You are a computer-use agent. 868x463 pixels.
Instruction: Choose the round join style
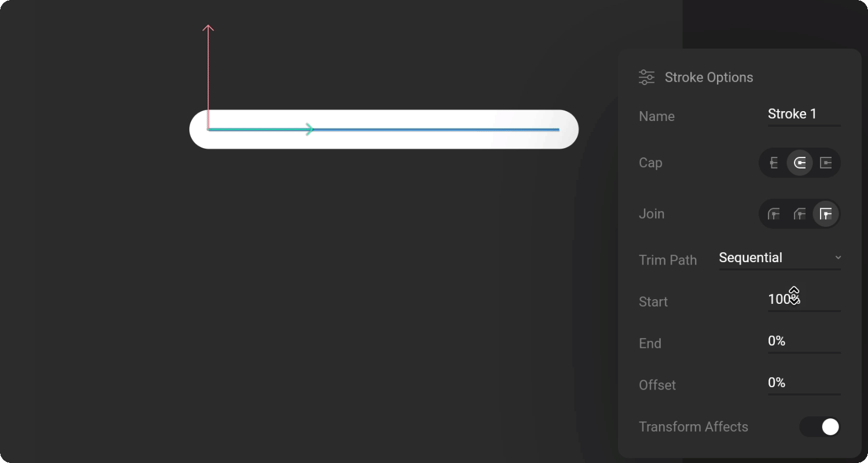(774, 214)
